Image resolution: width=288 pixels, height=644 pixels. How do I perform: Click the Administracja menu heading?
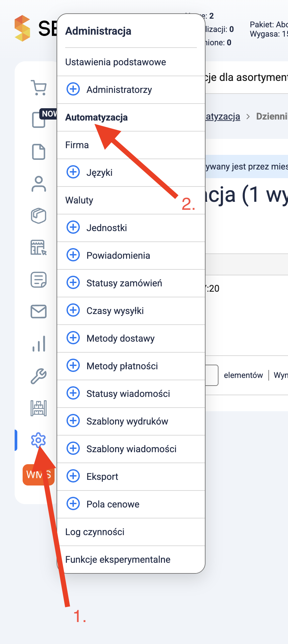coord(98,31)
